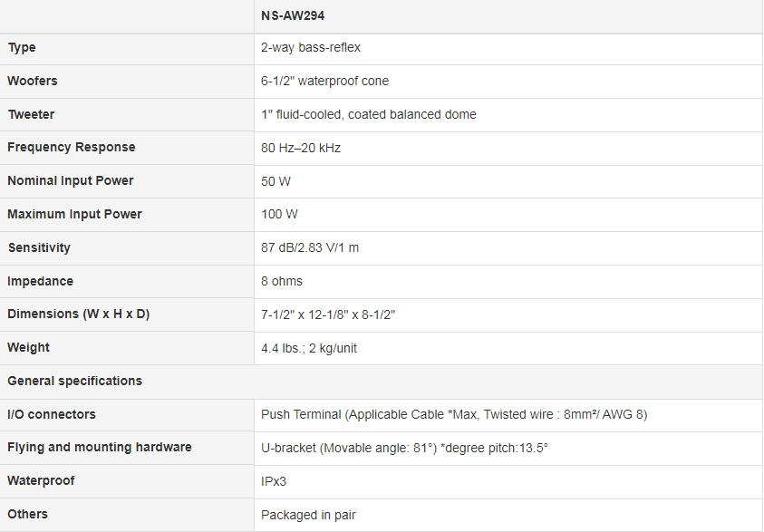Click the IPx3 waterproof rating
Screen dimensions: 764x532
pyautogui.click(x=274, y=481)
